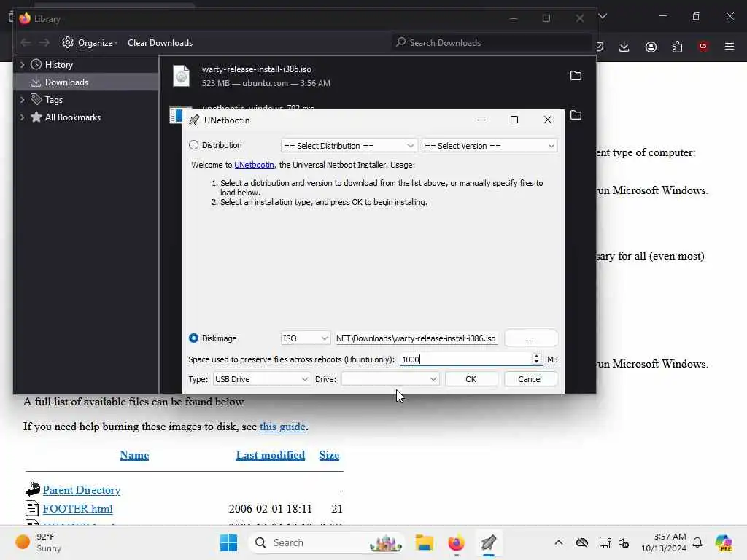The image size is (747, 560).
Task: Open the Parent Directory link
Action: click(x=82, y=489)
